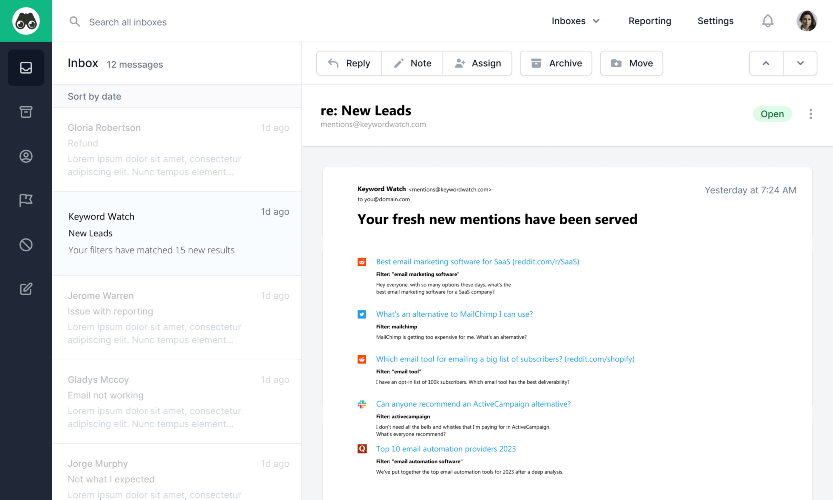This screenshot has width=833, height=500.
Task: Open Gladys Mccoy's Email not working message
Action: (177, 402)
